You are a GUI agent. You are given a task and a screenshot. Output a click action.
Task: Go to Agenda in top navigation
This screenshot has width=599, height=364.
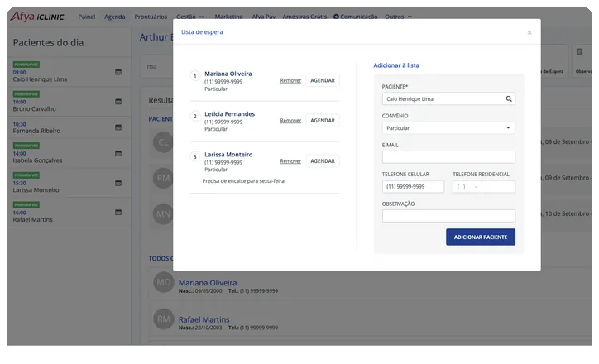coord(115,17)
